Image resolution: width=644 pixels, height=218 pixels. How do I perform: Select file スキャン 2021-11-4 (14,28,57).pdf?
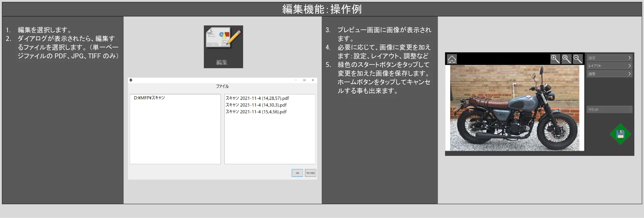coord(257,98)
